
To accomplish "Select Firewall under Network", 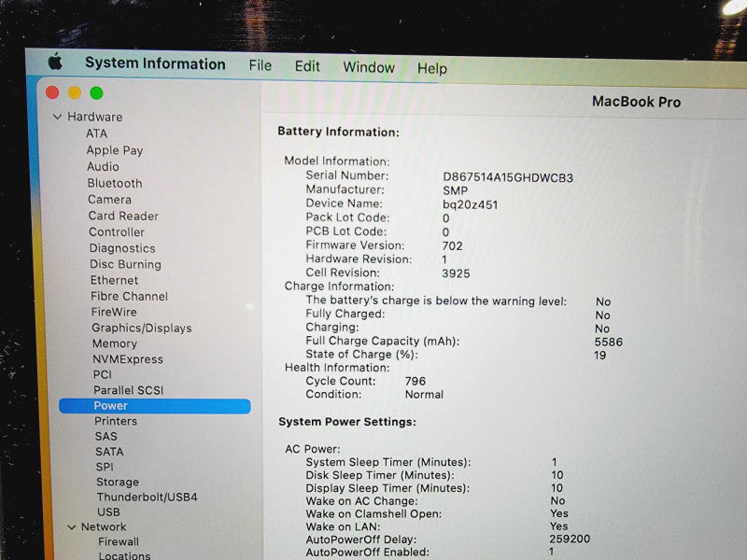I will [x=119, y=542].
